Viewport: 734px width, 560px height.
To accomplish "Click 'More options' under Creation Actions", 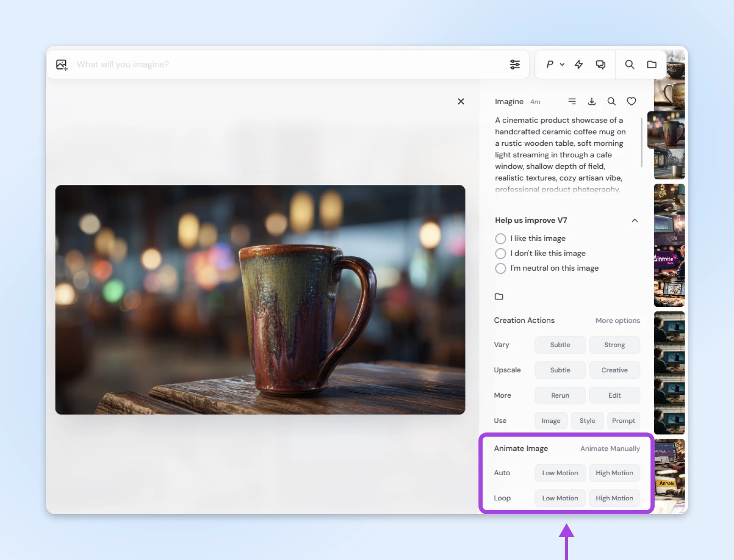I will (617, 321).
